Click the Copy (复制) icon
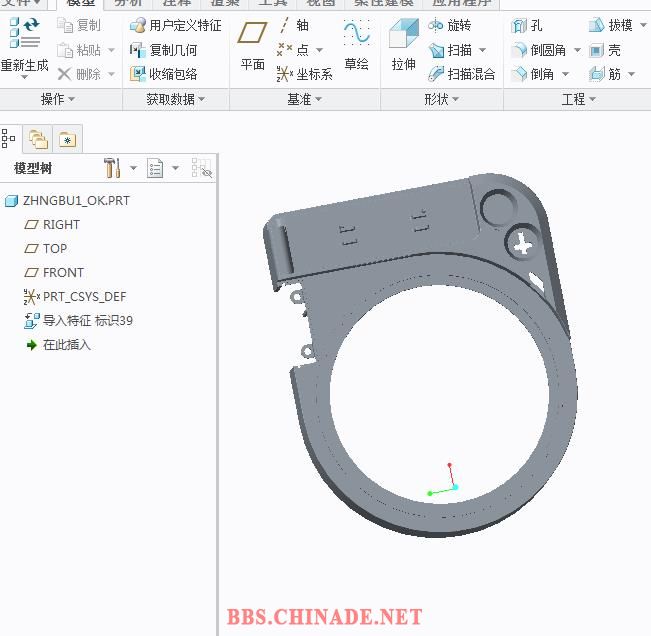651x636 pixels. coord(65,25)
